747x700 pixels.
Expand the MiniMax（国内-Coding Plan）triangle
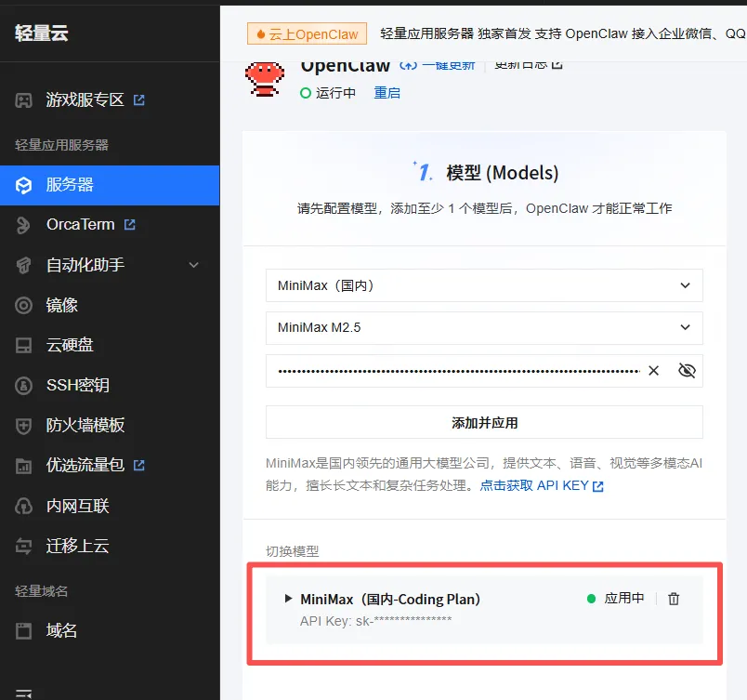(x=288, y=599)
